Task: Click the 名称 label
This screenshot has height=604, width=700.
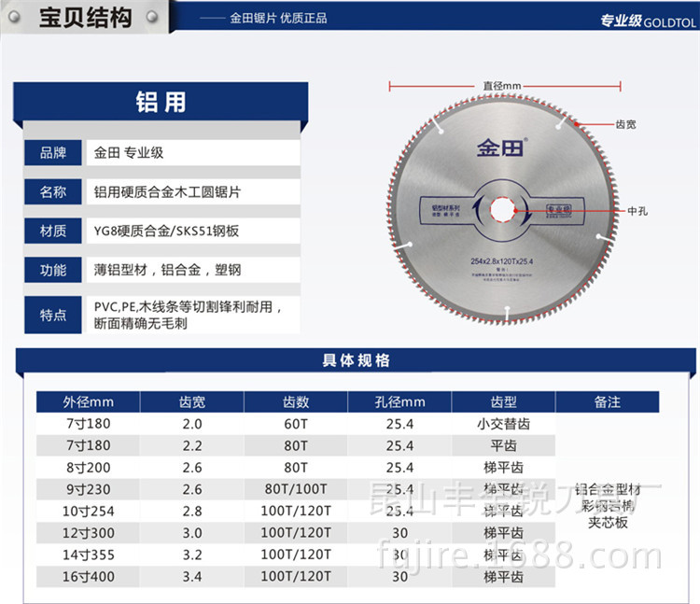Action: 53,192
